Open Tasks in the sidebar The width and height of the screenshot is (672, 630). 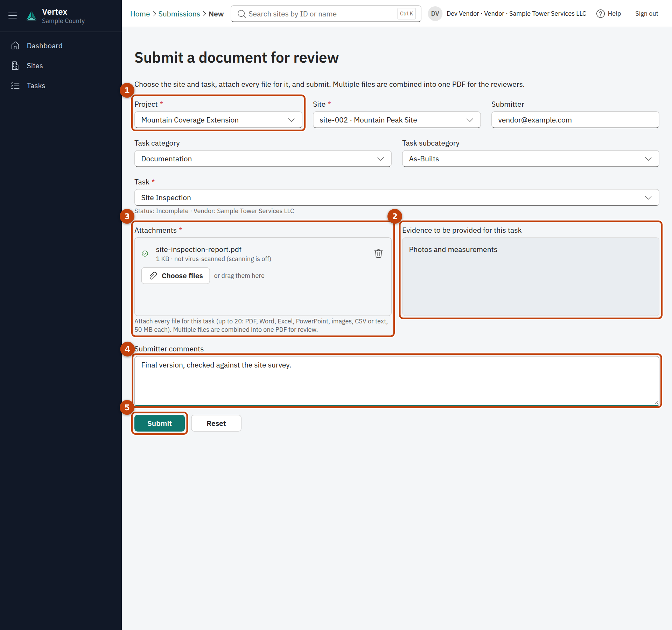tap(61, 86)
